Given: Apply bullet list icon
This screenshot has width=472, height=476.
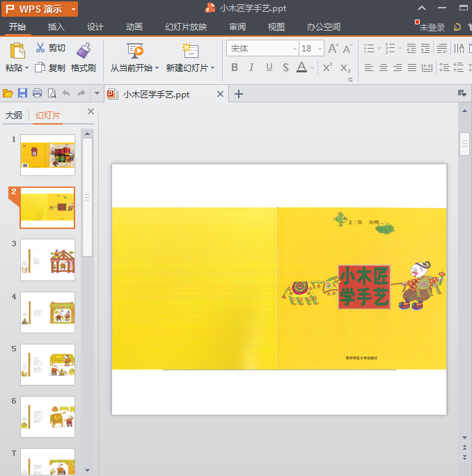Looking at the screenshot, I should tap(369, 48).
